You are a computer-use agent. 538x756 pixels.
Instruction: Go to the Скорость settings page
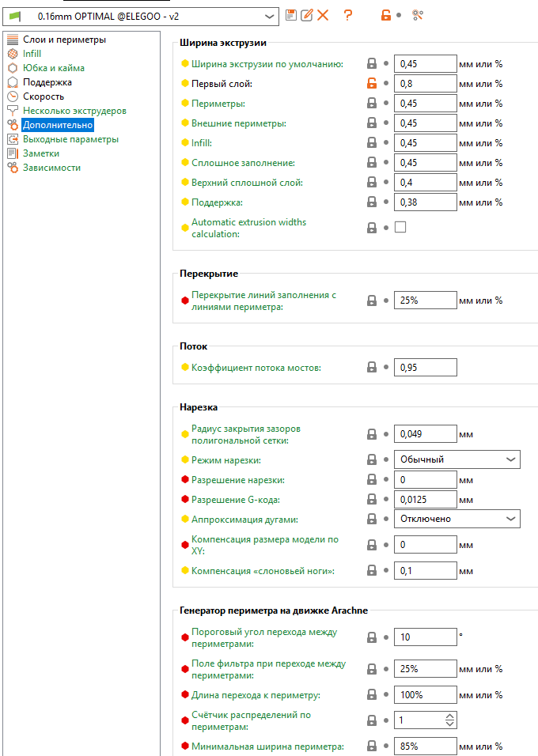pyautogui.click(x=44, y=96)
